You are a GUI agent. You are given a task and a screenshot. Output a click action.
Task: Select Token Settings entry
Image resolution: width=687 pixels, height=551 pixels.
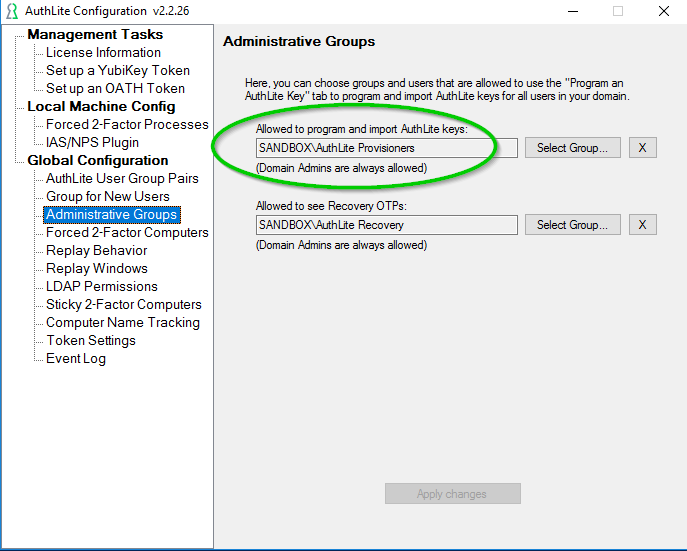91,340
